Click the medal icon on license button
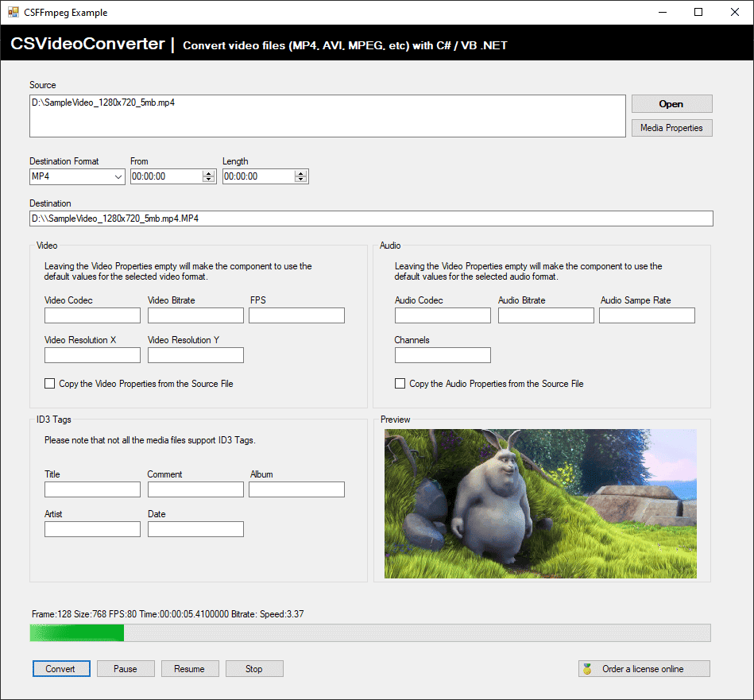This screenshot has width=754, height=700. point(587,668)
